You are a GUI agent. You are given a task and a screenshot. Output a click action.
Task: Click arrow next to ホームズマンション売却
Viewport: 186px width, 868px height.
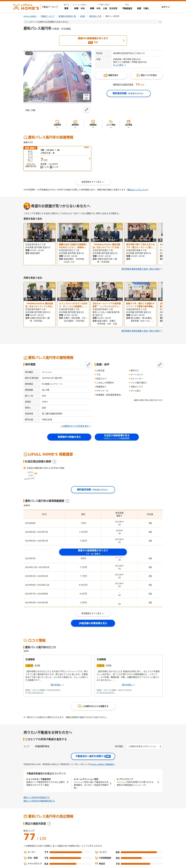tap(110, 783)
